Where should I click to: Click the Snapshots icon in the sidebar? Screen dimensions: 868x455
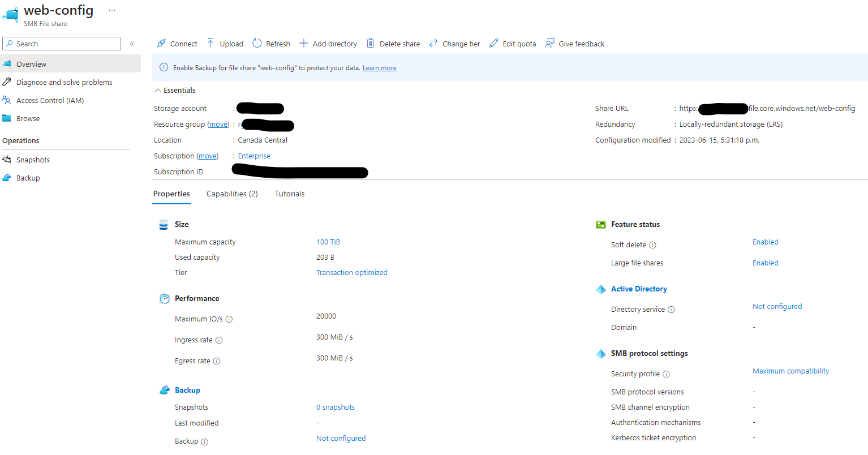(7, 160)
